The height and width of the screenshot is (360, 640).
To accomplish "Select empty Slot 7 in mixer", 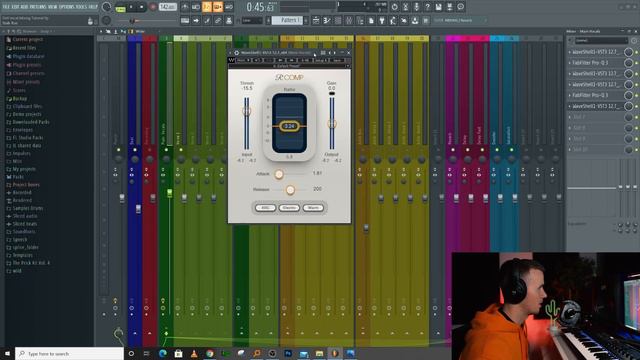I will pyautogui.click(x=596, y=117).
